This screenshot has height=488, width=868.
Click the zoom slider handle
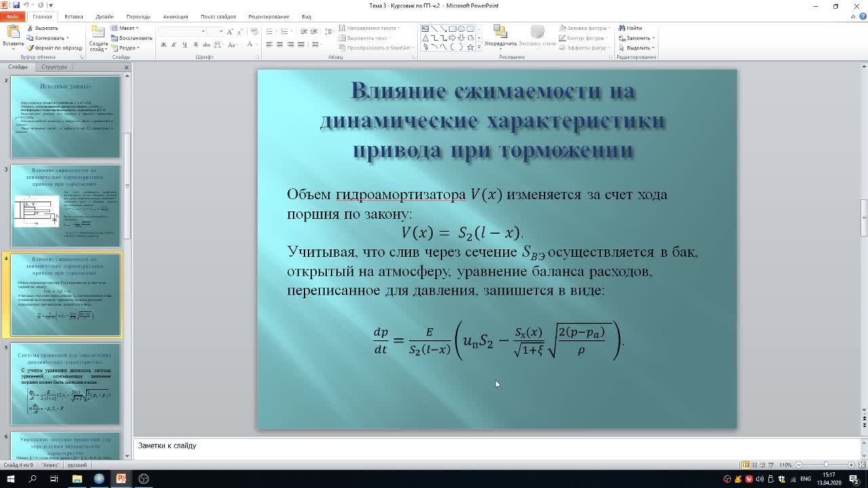(827, 465)
